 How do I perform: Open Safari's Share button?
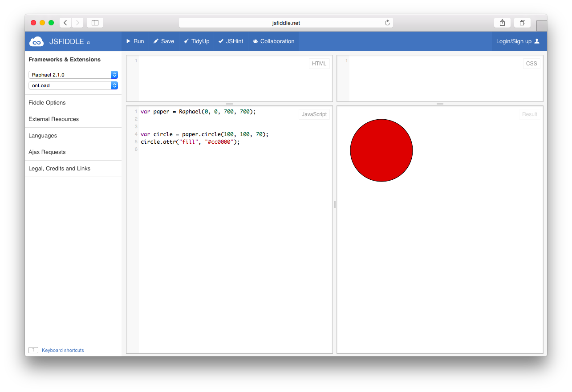click(x=502, y=23)
